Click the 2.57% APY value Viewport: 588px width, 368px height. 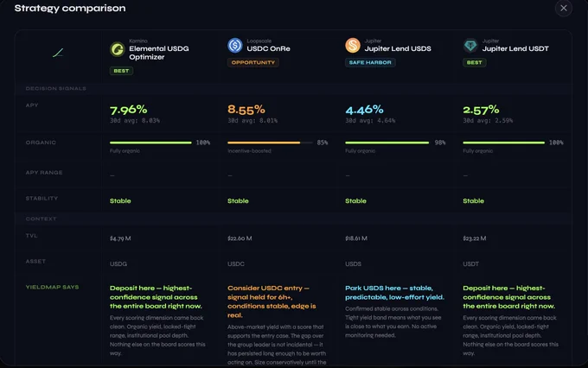click(481, 110)
